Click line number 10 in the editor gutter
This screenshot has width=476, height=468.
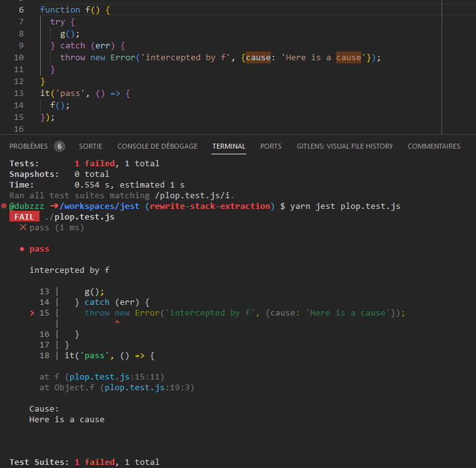point(19,57)
